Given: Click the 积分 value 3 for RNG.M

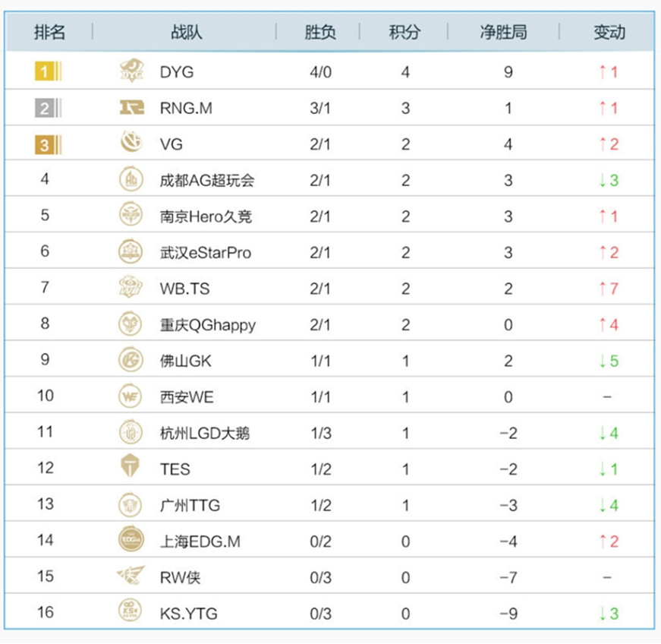Looking at the screenshot, I should coord(405,109).
